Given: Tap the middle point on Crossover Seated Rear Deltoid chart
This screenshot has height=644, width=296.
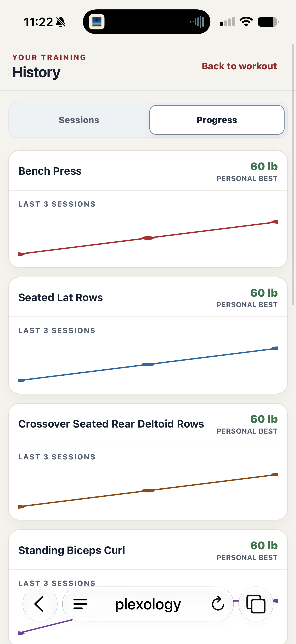Looking at the screenshot, I should tap(148, 490).
